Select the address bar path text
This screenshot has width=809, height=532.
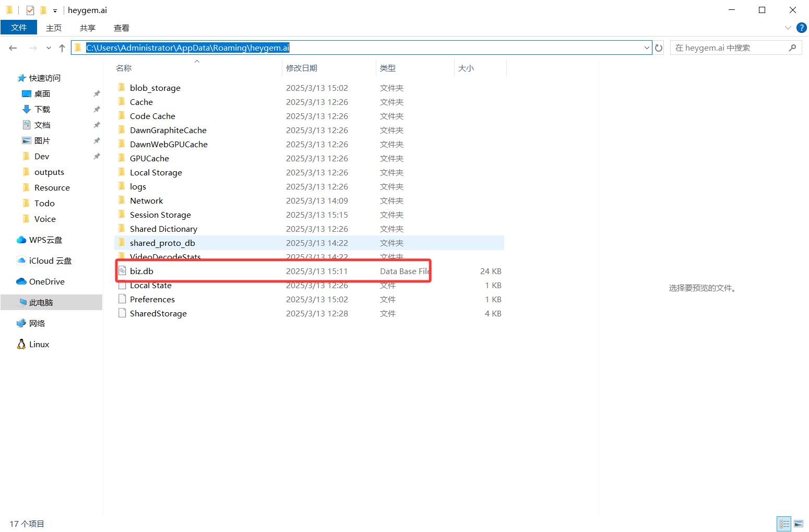[188, 48]
